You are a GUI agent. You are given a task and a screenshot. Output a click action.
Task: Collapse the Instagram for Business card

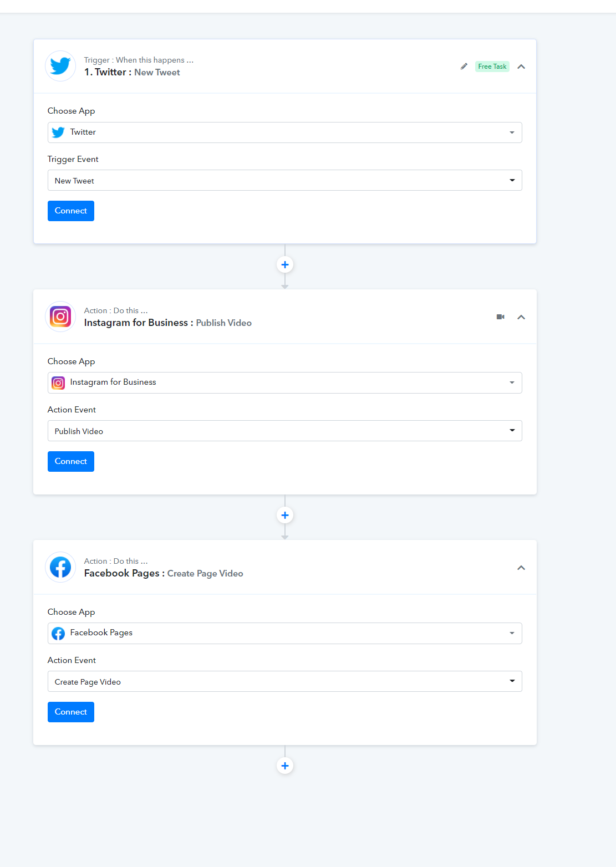[521, 317]
